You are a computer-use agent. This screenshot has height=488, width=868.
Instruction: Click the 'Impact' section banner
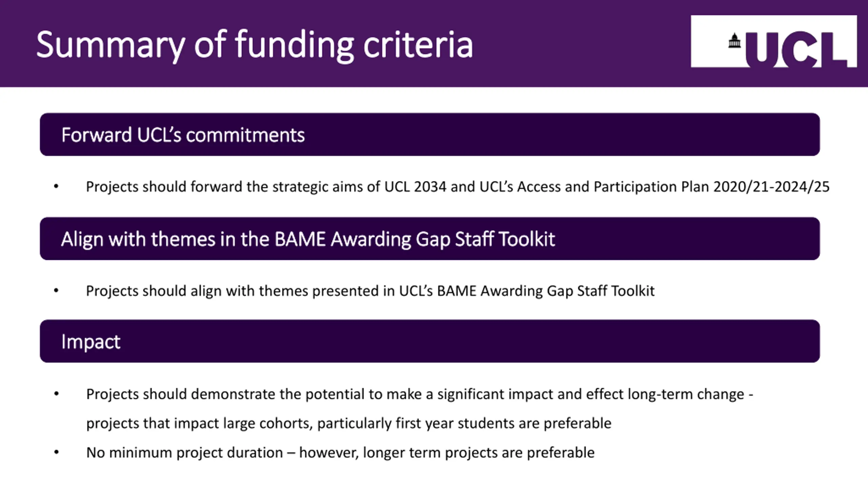[x=430, y=341]
